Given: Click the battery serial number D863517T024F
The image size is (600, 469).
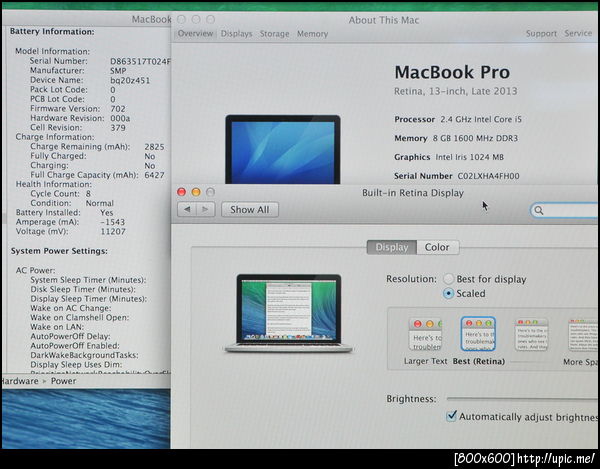Looking at the screenshot, I should [140, 62].
